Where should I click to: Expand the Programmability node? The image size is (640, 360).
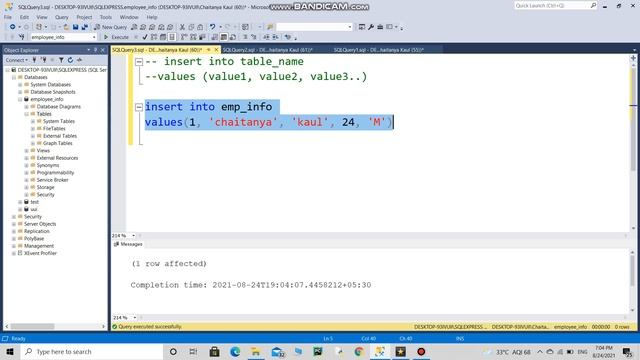click(27, 173)
